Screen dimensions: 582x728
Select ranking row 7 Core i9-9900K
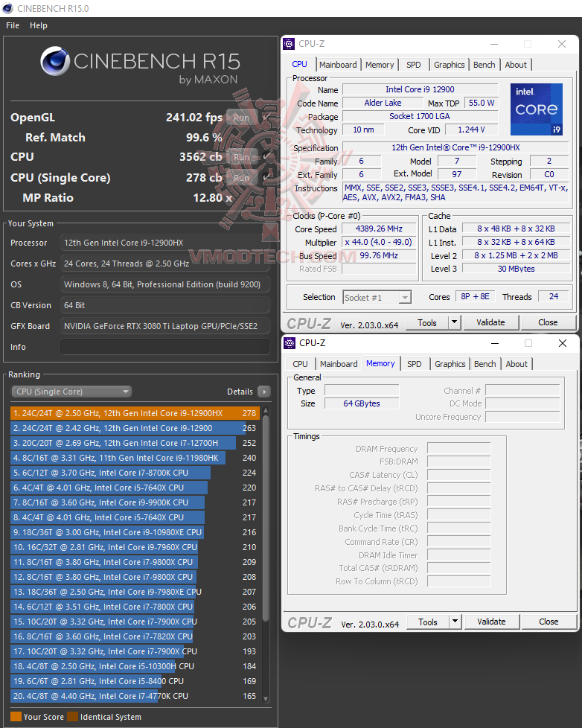(135, 502)
